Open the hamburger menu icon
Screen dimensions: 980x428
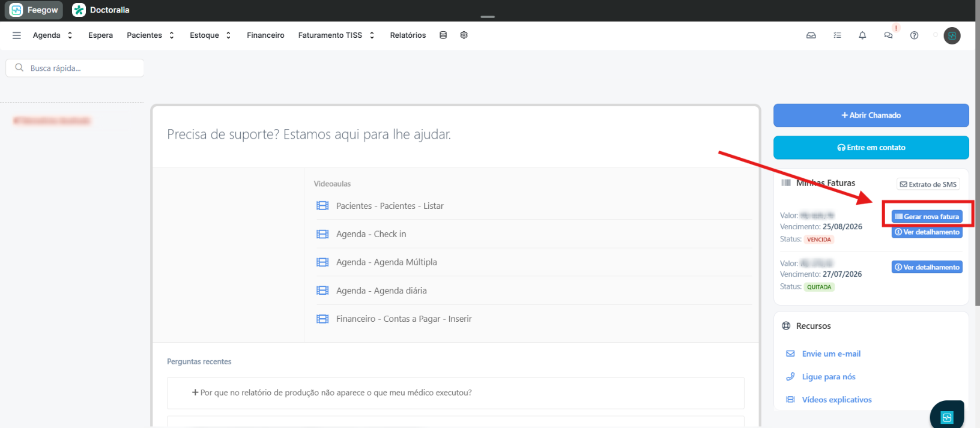point(17,35)
